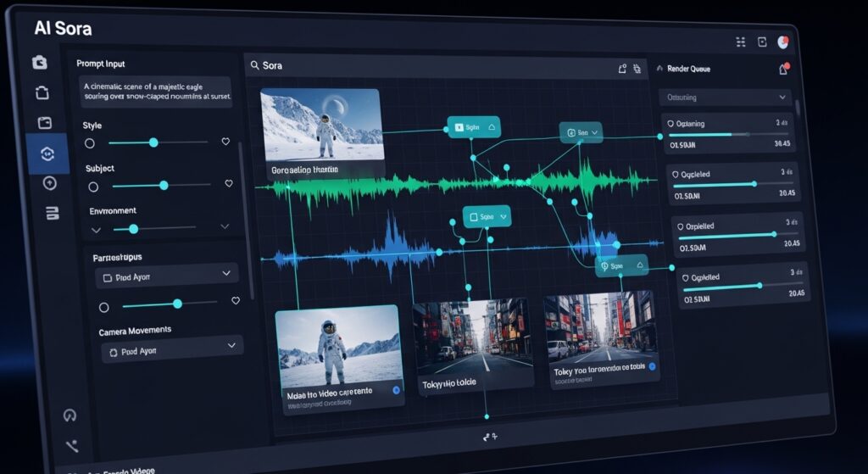Image resolution: width=868 pixels, height=474 pixels.
Task: Click the Sora search field
Action: click(x=424, y=66)
